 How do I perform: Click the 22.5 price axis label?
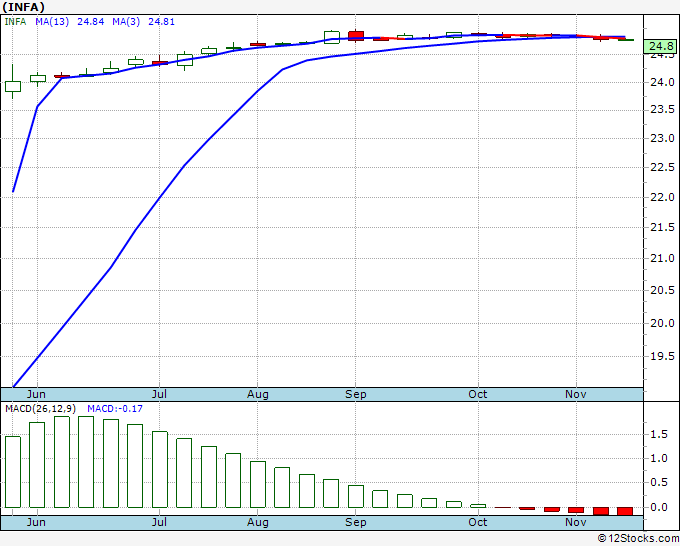click(662, 167)
